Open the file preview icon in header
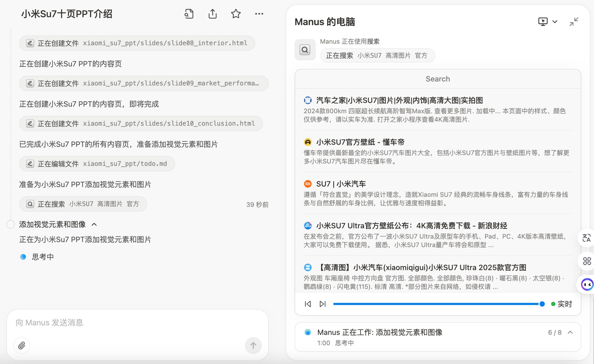 click(x=189, y=14)
